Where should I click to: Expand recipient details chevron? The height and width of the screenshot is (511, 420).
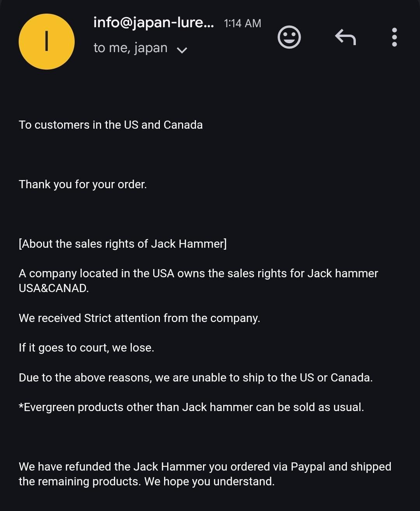click(x=182, y=50)
